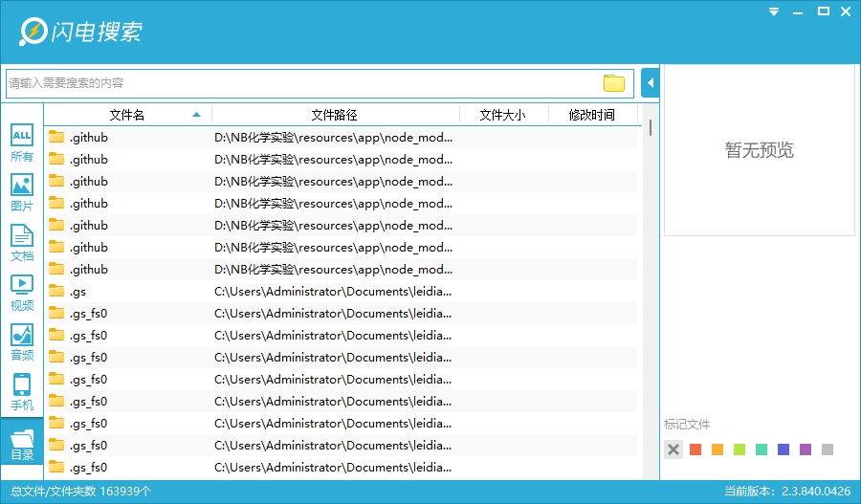Viewport: 861px width, 504px height.
Task: Mark file with purple color swatch
Action: point(806,449)
